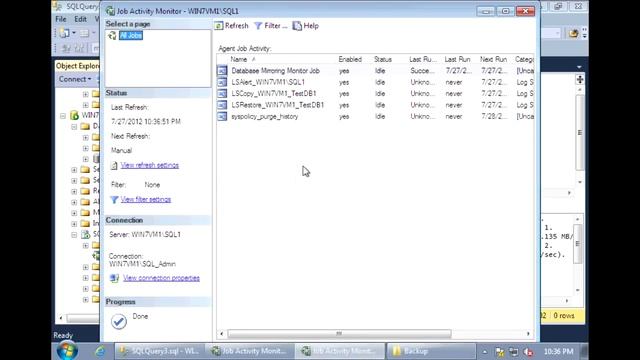
Task: Click the SQL Server Agent icon in Object Explorer
Action: tap(85, 235)
